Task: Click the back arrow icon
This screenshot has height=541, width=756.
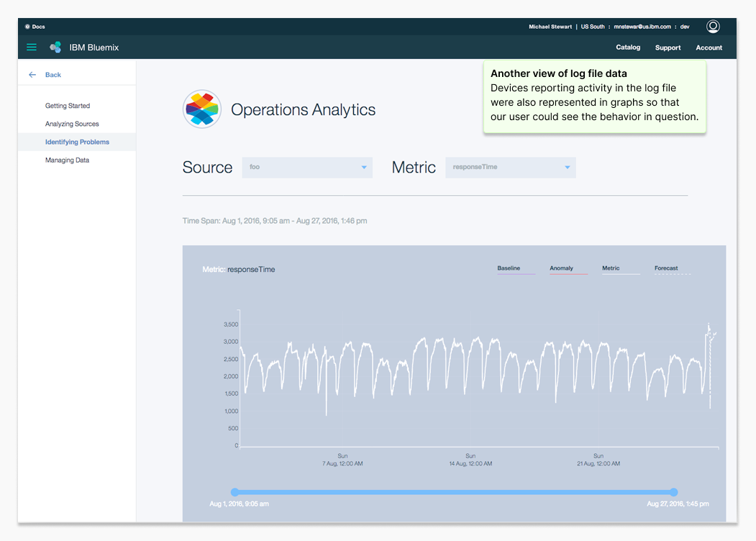Action: [32, 75]
